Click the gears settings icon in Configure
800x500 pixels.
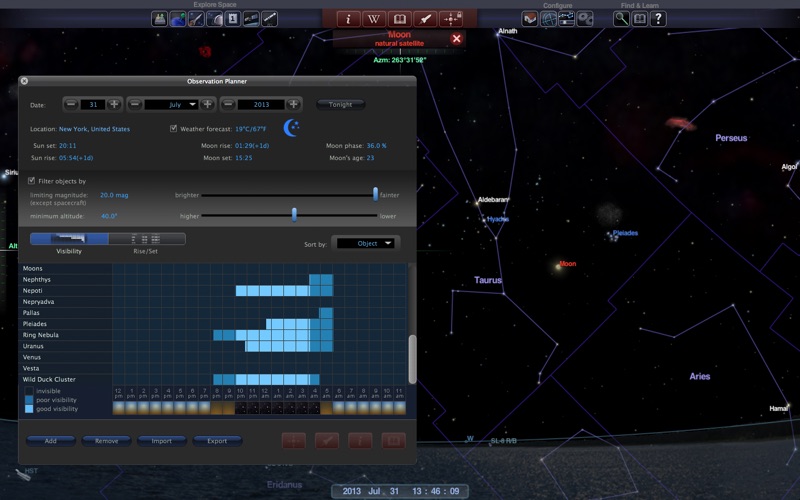(585, 18)
